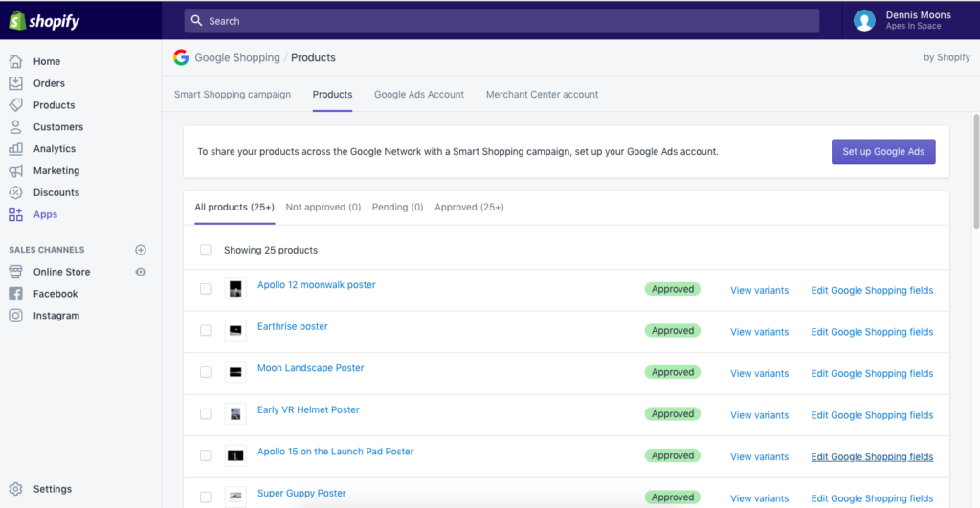
Task: Edit Google Shopping fields for Apollo 12
Action: (x=872, y=290)
